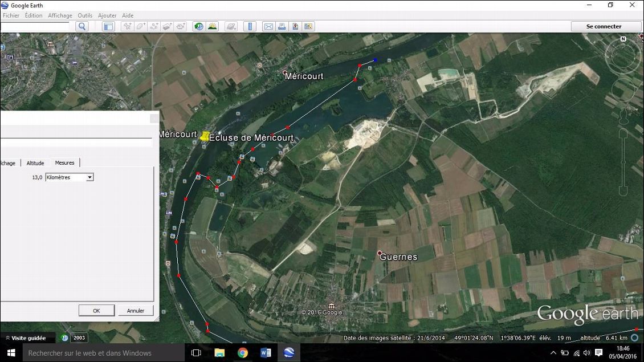Click the path name field in the dialog
644x362 pixels.
[76, 143]
